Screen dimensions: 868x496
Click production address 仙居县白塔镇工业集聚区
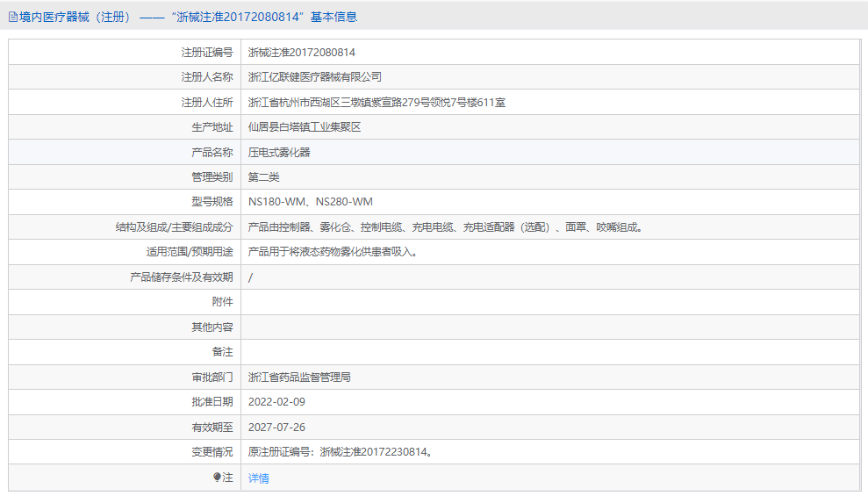[305, 127]
